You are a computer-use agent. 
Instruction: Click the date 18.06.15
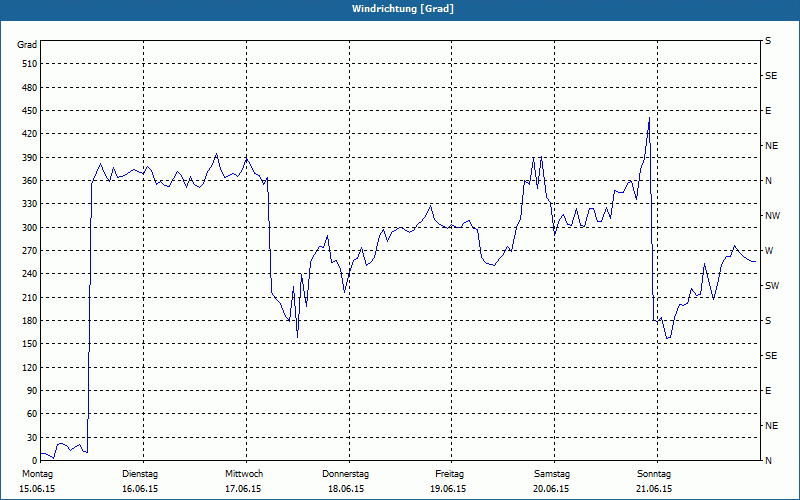pos(346,489)
